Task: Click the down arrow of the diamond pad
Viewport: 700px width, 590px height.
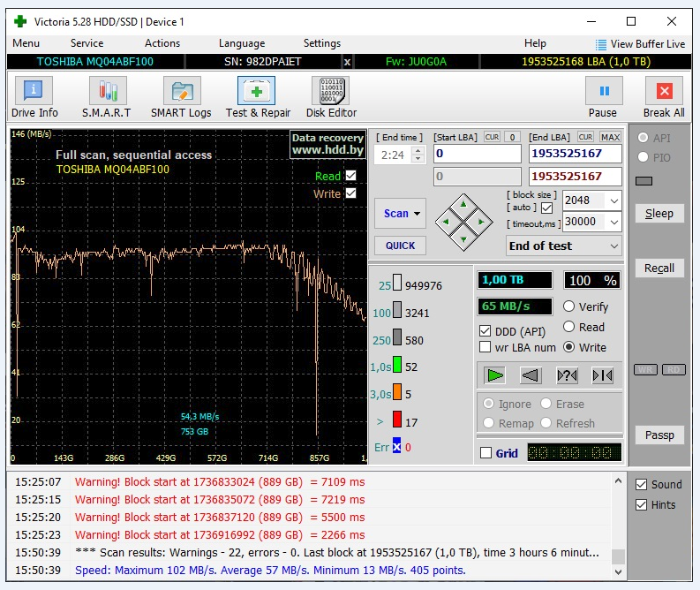Action: 463,239
